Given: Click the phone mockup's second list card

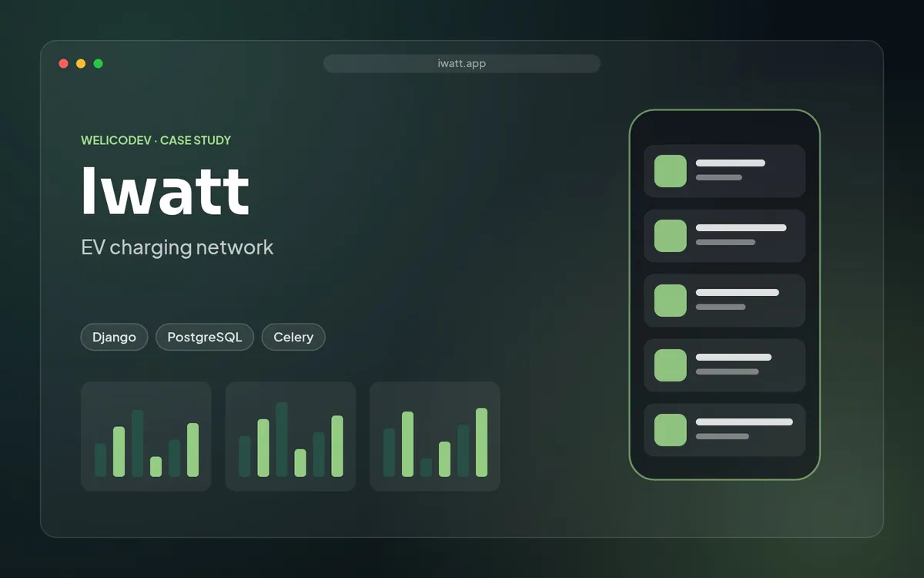Looking at the screenshot, I should click(725, 236).
